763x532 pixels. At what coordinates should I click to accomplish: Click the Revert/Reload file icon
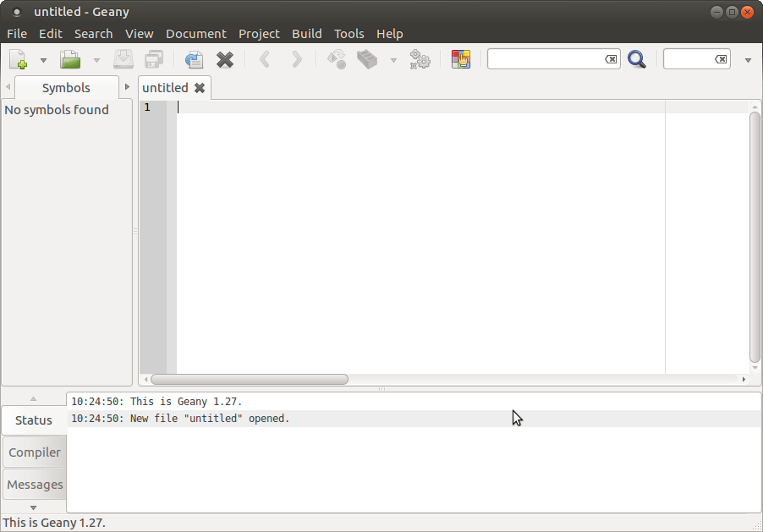pos(194,60)
